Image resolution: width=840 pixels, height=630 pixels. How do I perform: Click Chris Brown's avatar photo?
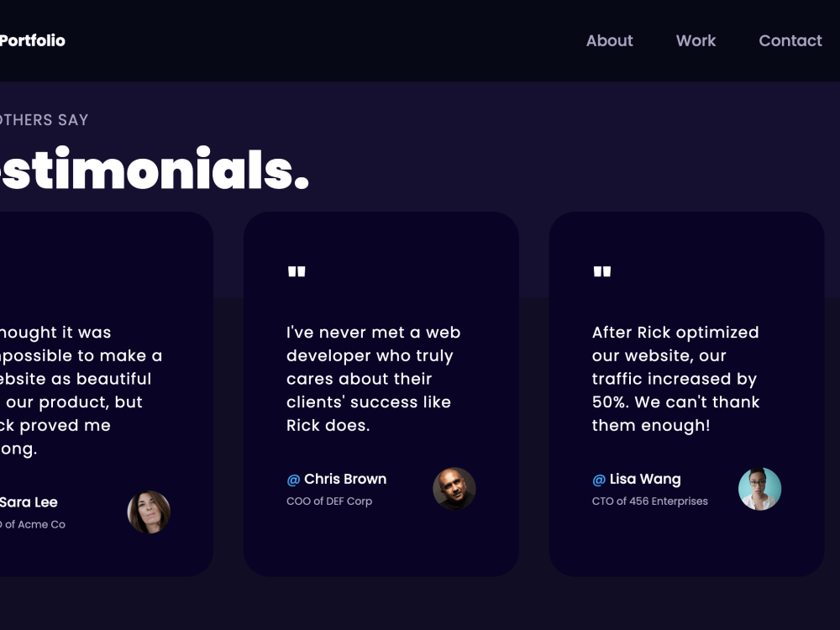coord(454,488)
